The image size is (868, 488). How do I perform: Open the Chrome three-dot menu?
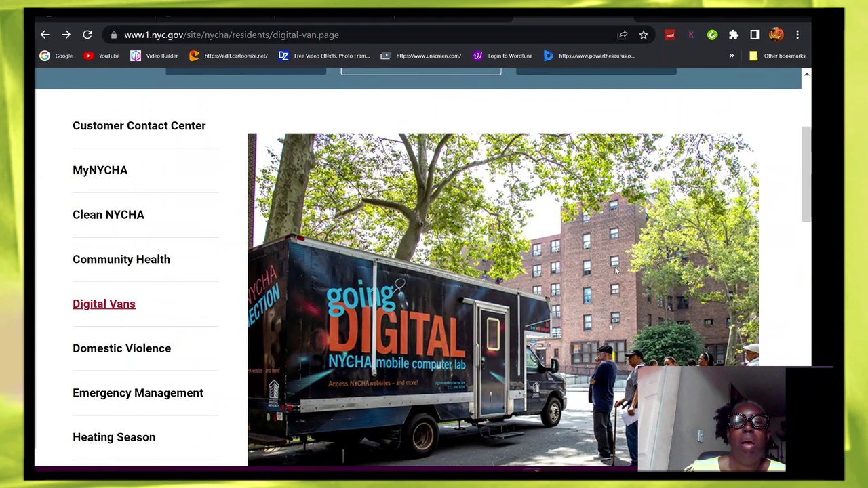coord(797,35)
